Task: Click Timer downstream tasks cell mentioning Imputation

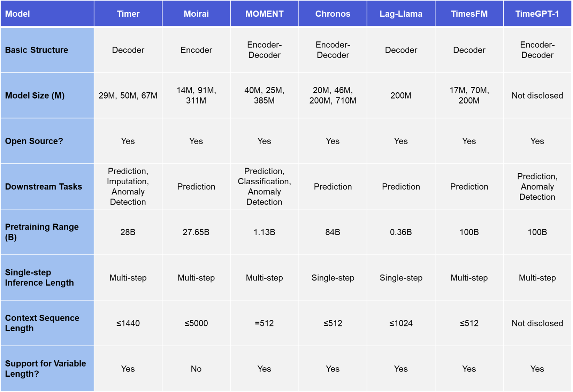Action: tap(128, 186)
